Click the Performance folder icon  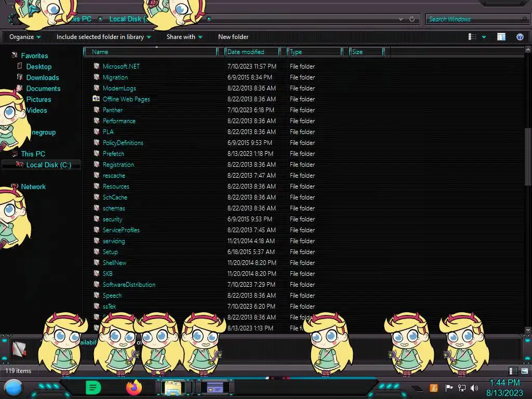click(96, 121)
